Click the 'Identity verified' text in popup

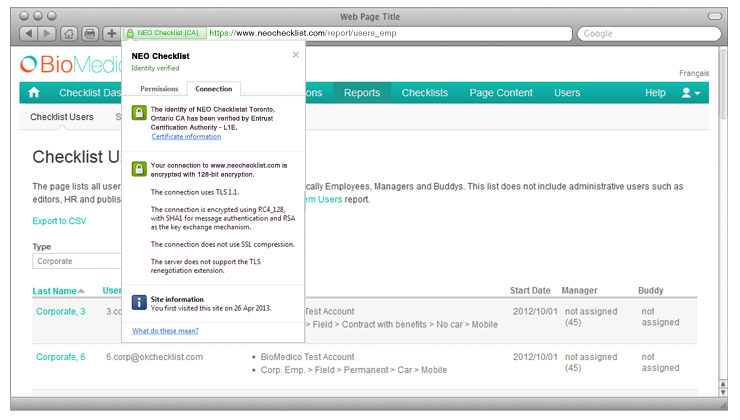(x=155, y=68)
